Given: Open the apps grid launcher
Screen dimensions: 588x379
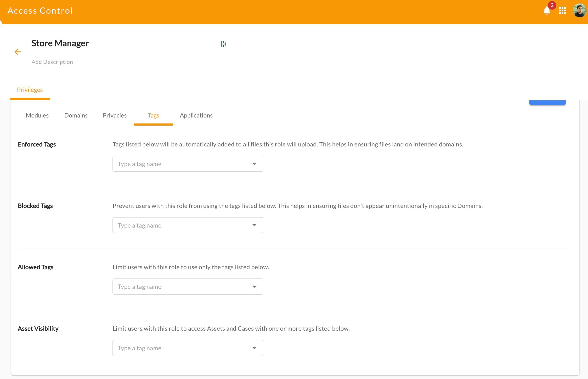Looking at the screenshot, I should (562, 11).
